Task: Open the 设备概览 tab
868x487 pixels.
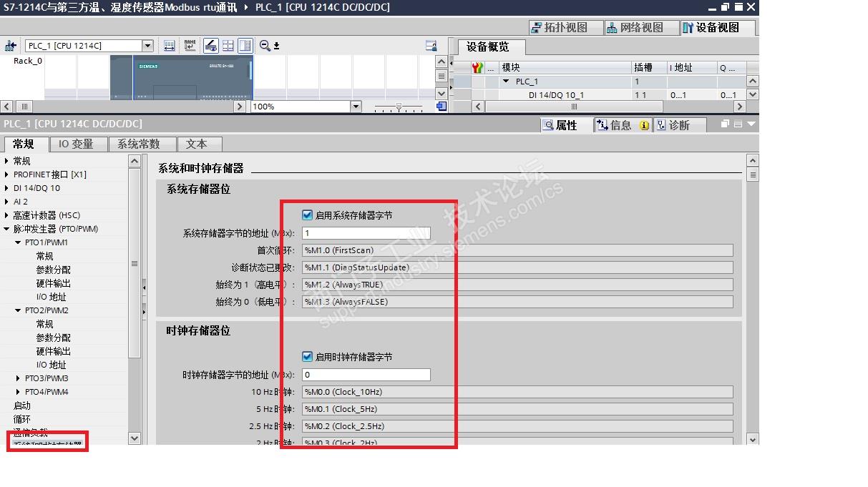Action: [x=492, y=47]
